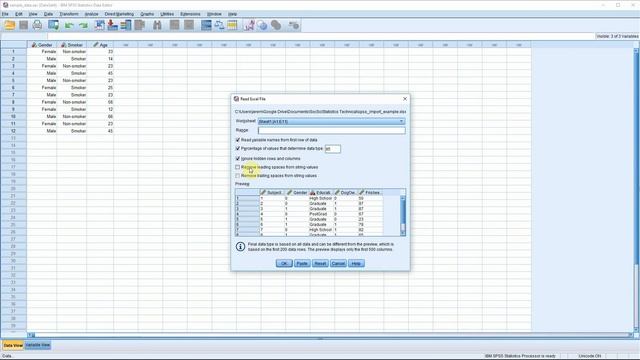Click the Print toolbar icon
640x360 pixels.
tap(37, 25)
